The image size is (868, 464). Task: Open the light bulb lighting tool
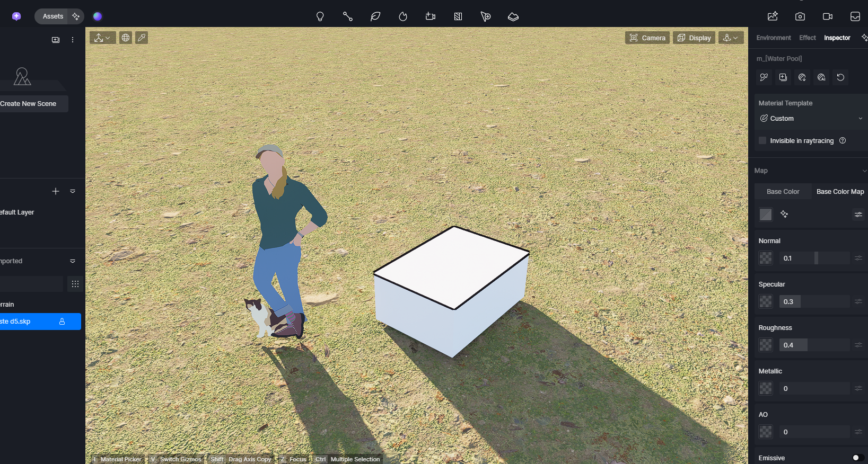click(320, 16)
